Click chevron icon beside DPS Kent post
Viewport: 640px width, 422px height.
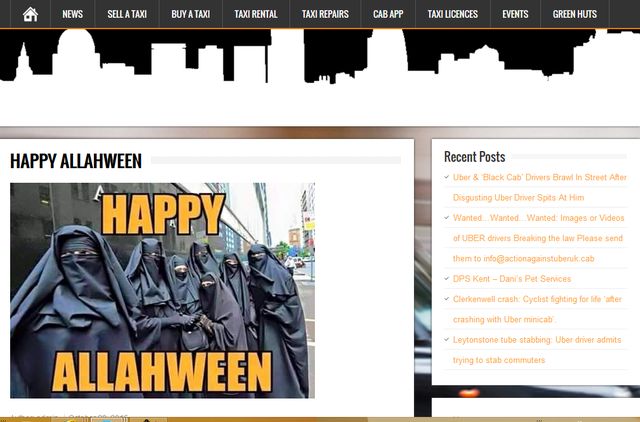coord(447,279)
